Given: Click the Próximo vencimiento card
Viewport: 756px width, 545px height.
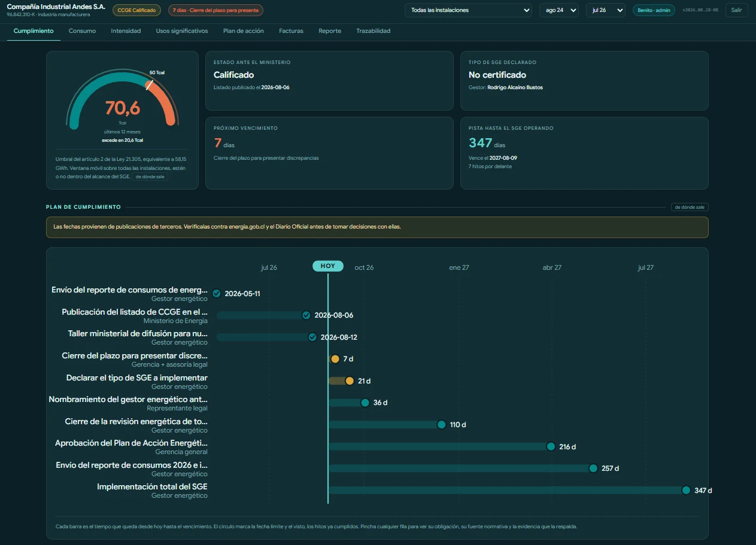Looking at the screenshot, I should click(329, 153).
